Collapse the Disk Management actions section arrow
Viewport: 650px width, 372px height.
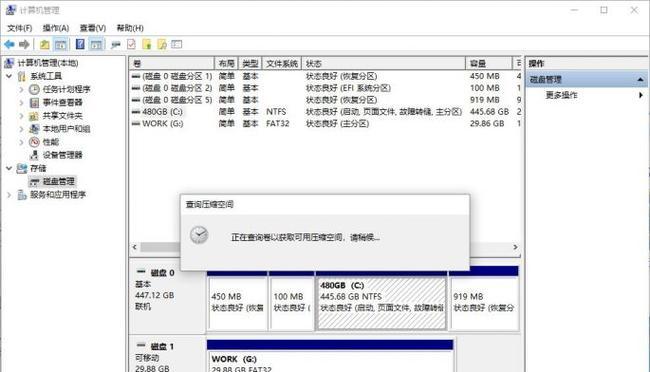pyautogui.click(x=640, y=79)
